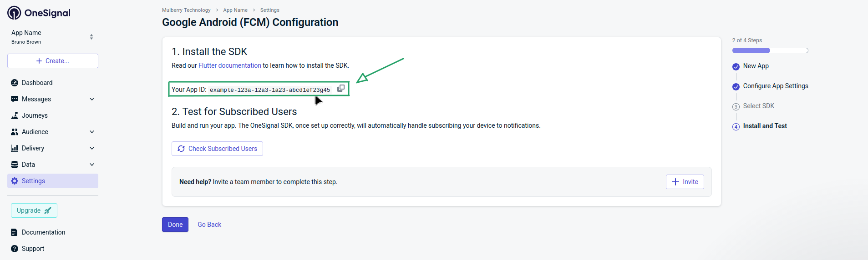
Task: Click the Upgrade rocket button
Action: point(34,210)
